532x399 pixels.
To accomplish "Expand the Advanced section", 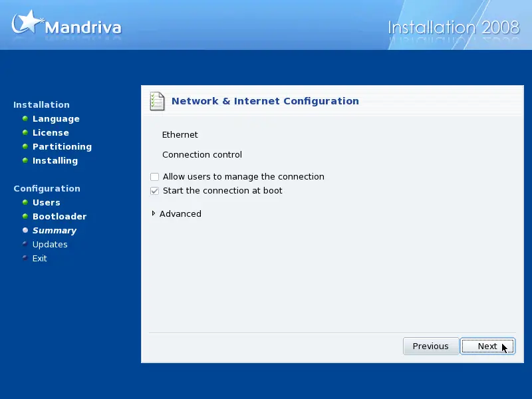I will (154, 213).
